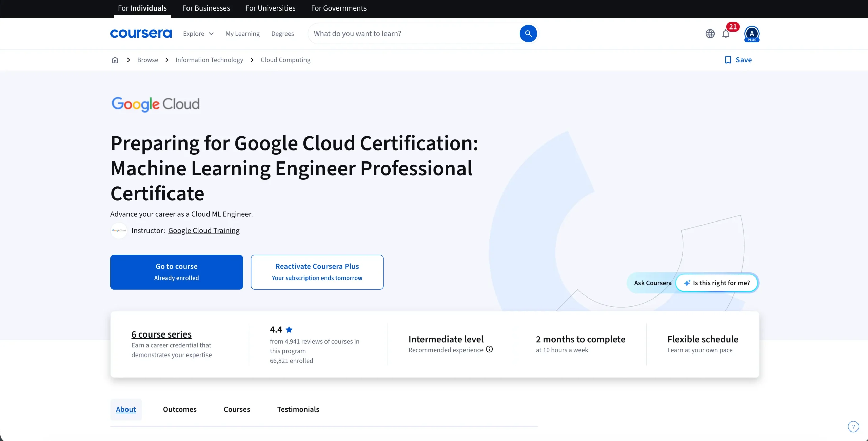Click the Intermediate level text
Viewport: 868px width, 441px height.
(x=446, y=339)
